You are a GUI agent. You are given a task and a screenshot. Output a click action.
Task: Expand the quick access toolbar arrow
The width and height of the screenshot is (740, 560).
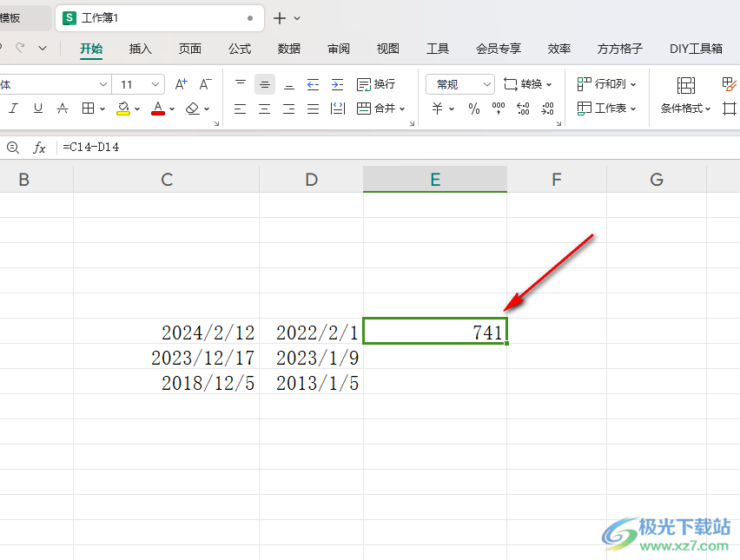click(43, 48)
